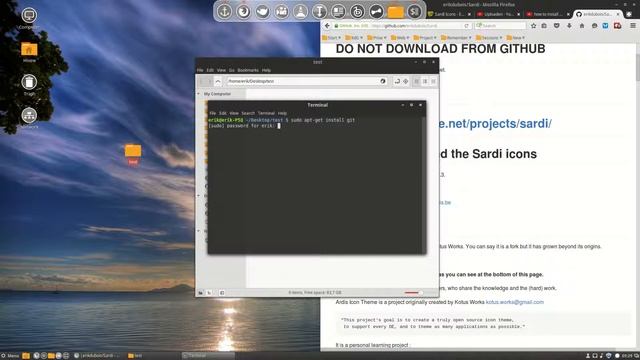This screenshot has width=640, height=360.
Task: Switch file manager to icon view
Action: [x=416, y=81]
